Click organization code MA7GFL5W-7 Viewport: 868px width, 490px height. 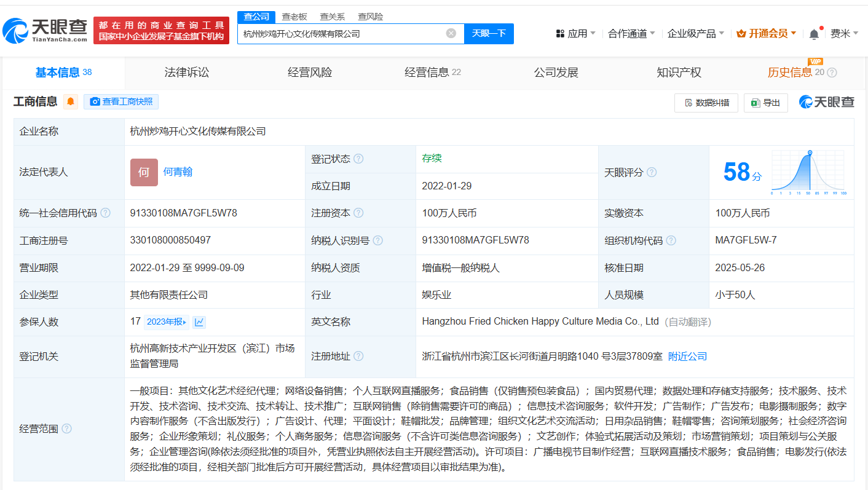click(x=746, y=240)
